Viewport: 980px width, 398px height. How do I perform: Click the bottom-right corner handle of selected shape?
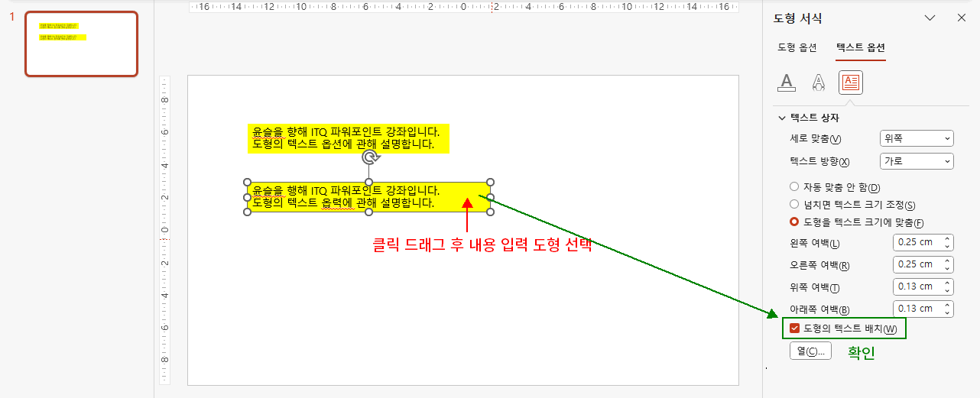[x=490, y=212]
